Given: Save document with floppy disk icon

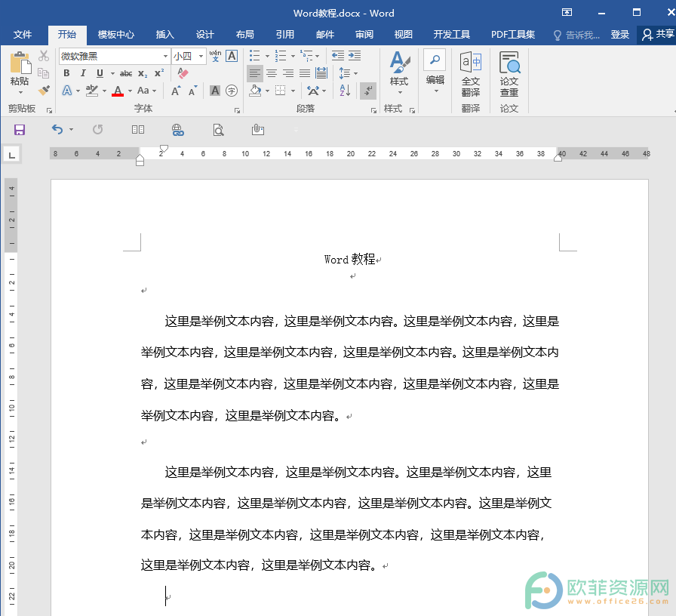Looking at the screenshot, I should pyautogui.click(x=20, y=129).
